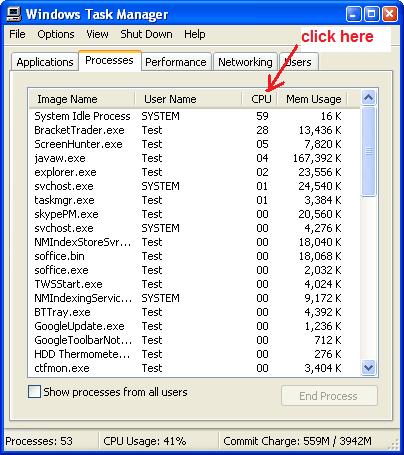The height and width of the screenshot is (455, 404).
Task: Open the Applications tab
Action: pos(45,62)
